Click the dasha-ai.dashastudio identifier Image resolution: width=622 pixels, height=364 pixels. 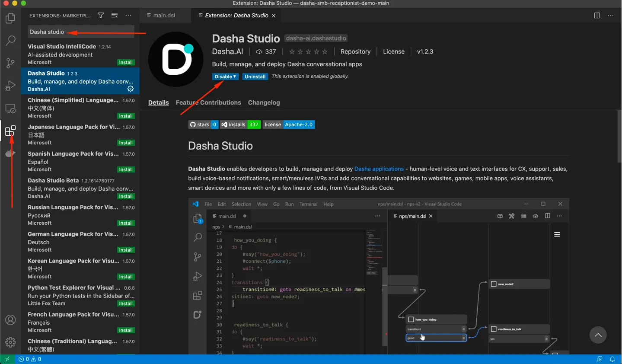(x=316, y=38)
